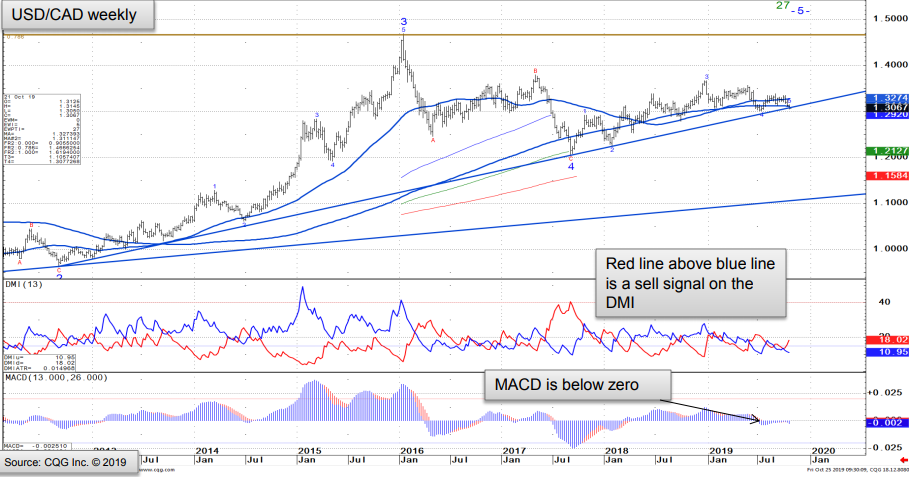
Task: Click the green 27 count at top right
Action: pyautogui.click(x=785, y=6)
